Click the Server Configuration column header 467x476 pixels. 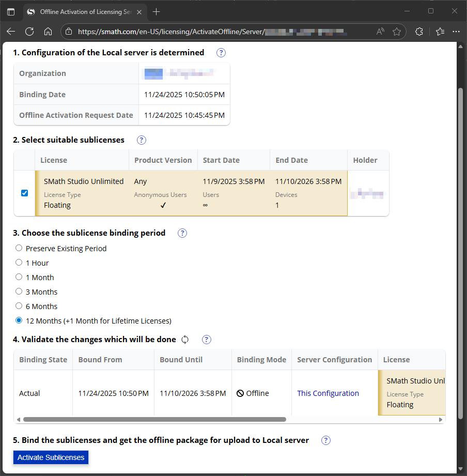click(x=334, y=360)
